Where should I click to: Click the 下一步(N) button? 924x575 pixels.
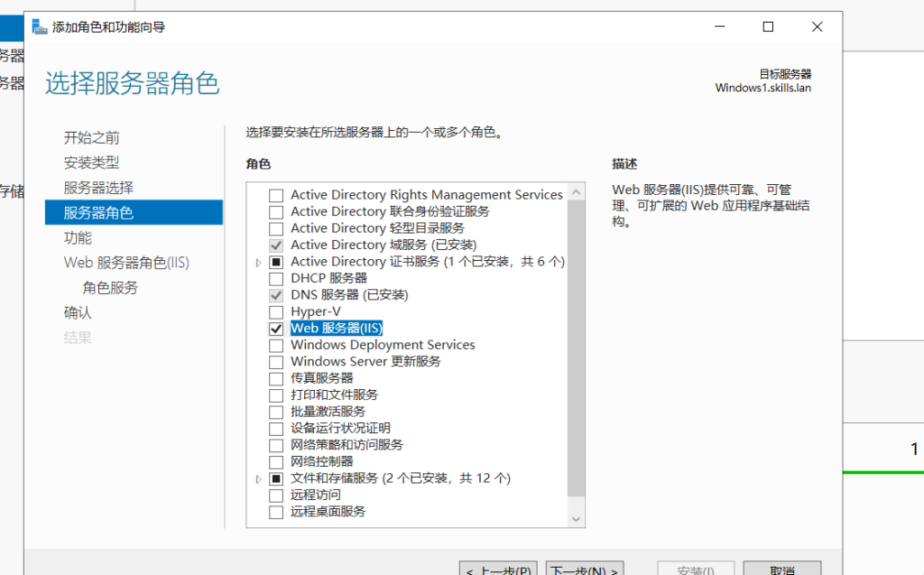point(586,568)
